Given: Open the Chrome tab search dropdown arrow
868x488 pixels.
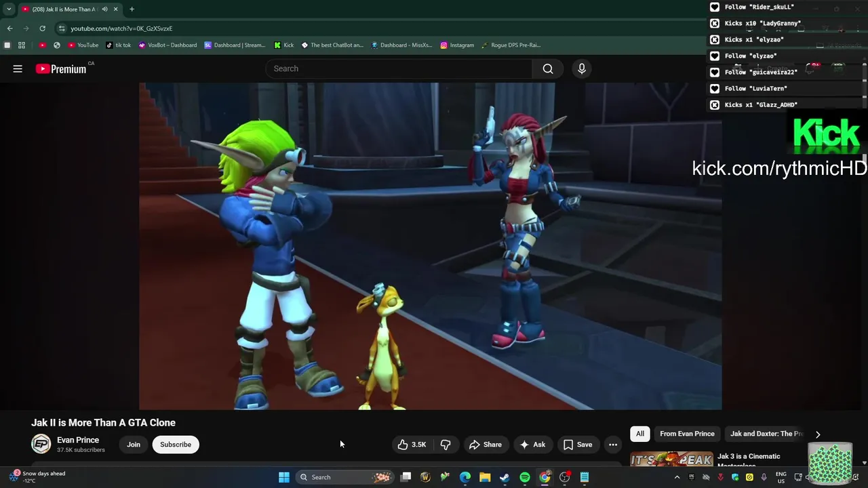Looking at the screenshot, I should pyautogui.click(x=9, y=9).
